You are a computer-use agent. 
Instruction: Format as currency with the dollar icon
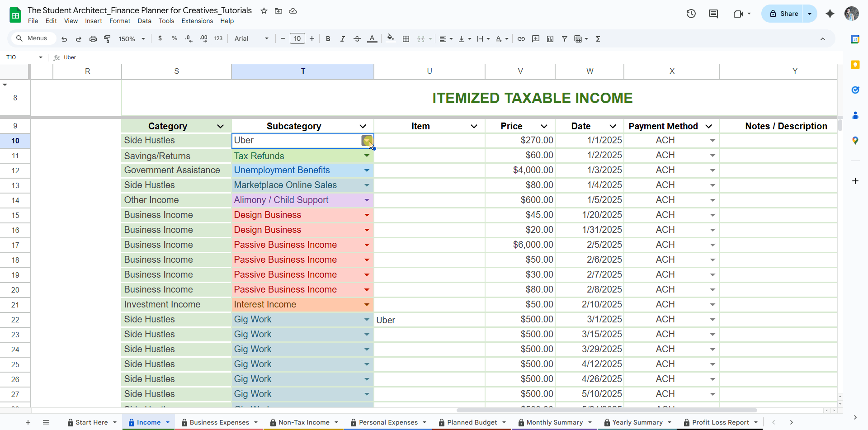[x=160, y=39]
